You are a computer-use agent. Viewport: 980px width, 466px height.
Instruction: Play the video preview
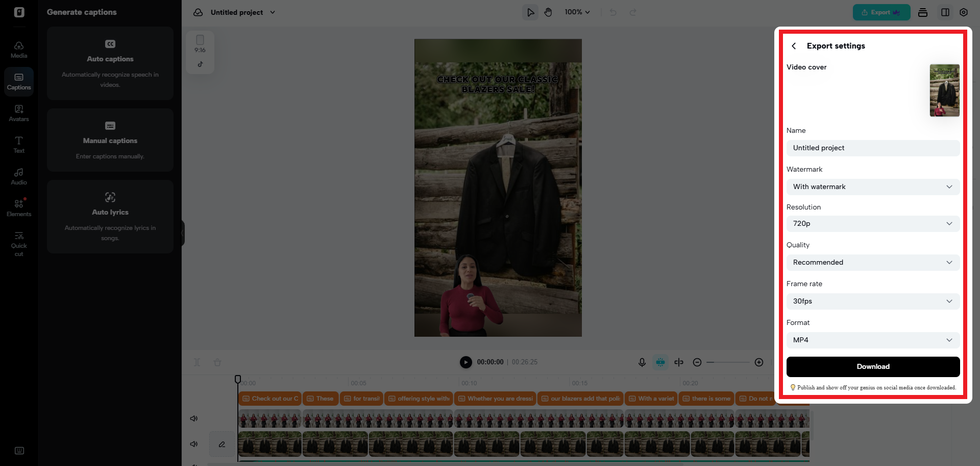click(x=465, y=362)
